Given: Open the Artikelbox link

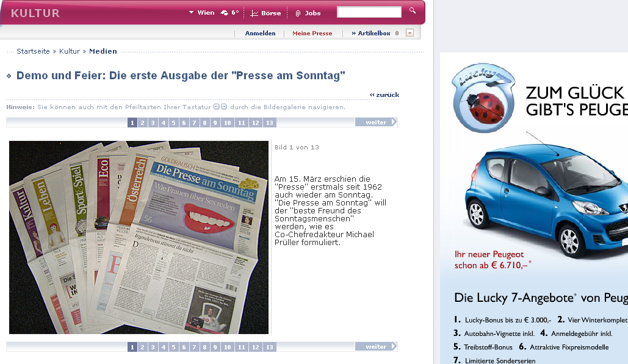Looking at the screenshot, I should [371, 33].
